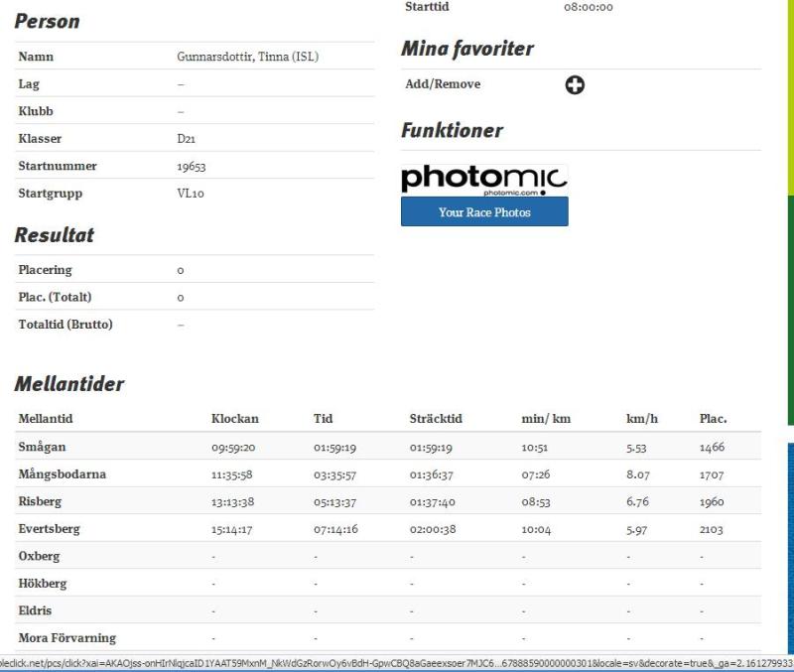Click the Add/Remove label
This screenshot has height=672, width=794.
pos(443,84)
